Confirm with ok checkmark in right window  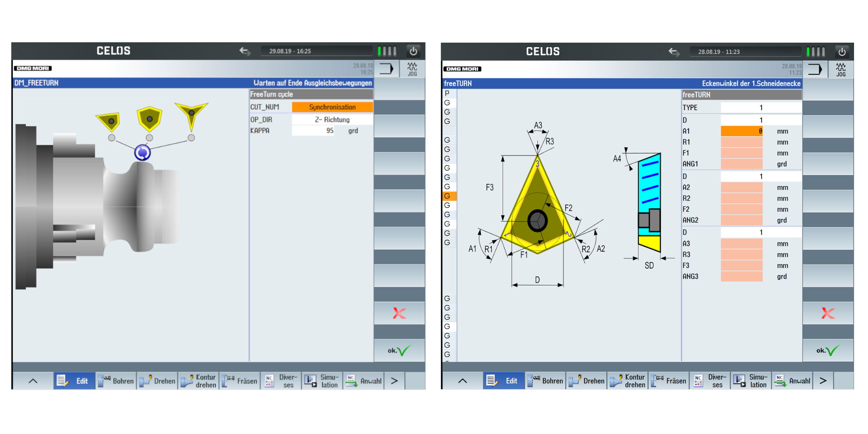click(828, 351)
